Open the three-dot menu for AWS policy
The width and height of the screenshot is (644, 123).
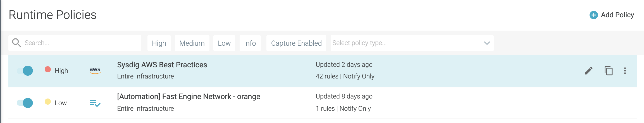pyautogui.click(x=625, y=71)
